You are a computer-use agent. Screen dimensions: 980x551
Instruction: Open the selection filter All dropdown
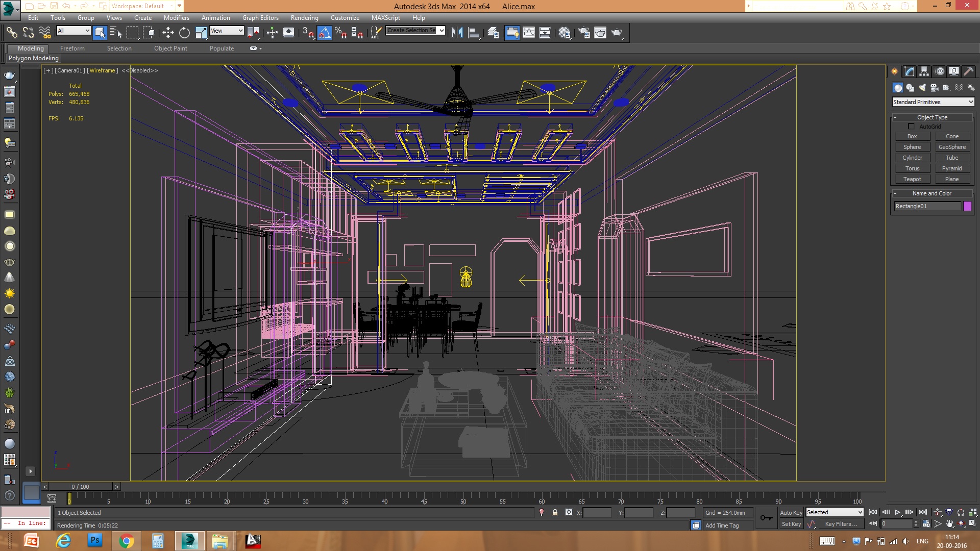[73, 31]
